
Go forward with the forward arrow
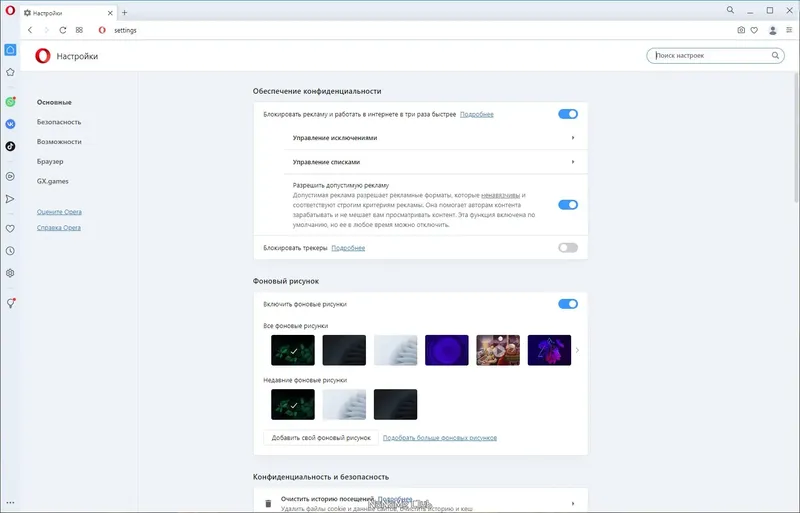(x=46, y=30)
